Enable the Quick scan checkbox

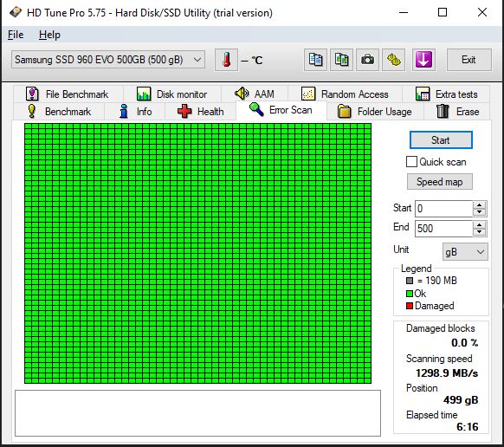411,162
